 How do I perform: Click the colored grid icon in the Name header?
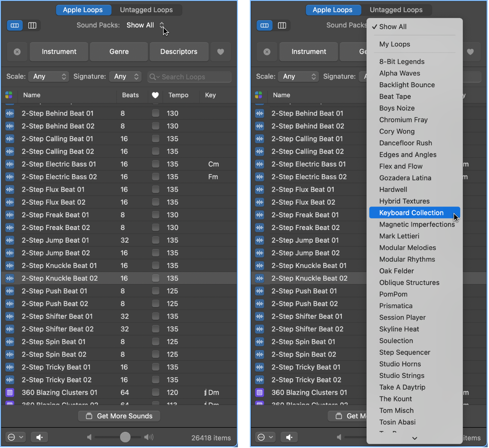[x=9, y=95]
